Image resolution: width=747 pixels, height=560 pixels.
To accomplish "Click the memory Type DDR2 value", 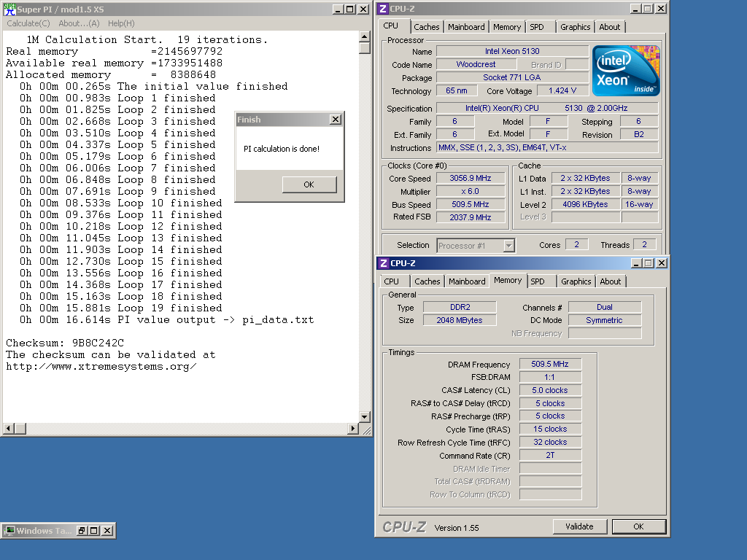I will pos(460,307).
